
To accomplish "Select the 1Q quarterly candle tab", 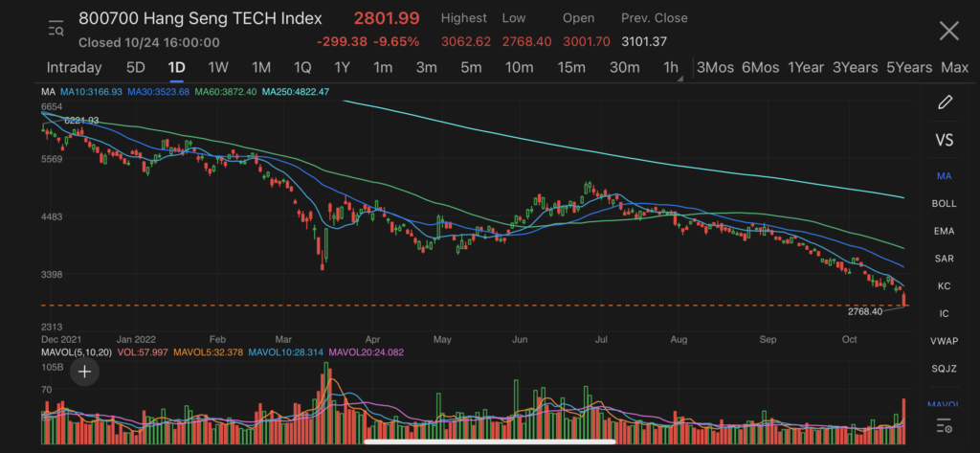I will pos(301,68).
